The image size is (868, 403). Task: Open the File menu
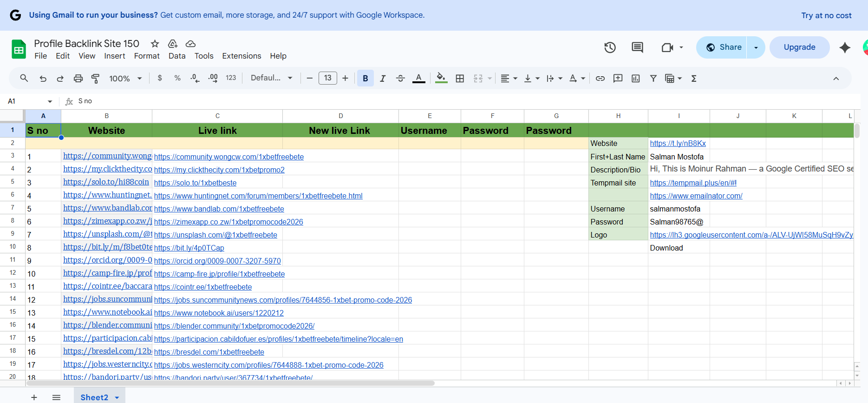click(40, 56)
